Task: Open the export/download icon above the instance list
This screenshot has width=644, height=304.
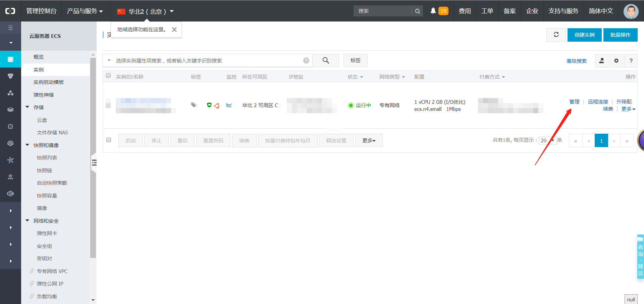Action: coord(601,61)
